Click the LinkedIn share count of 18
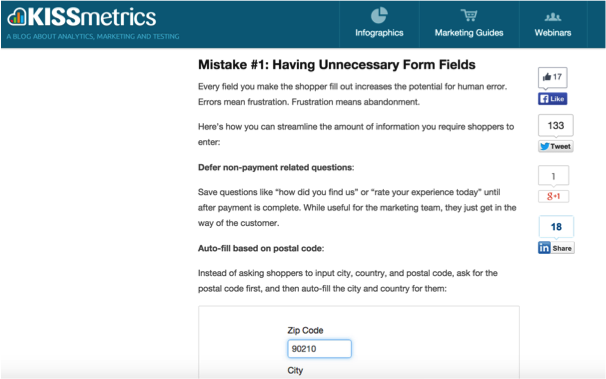Viewport: 606px width, 379px height. pos(556,226)
